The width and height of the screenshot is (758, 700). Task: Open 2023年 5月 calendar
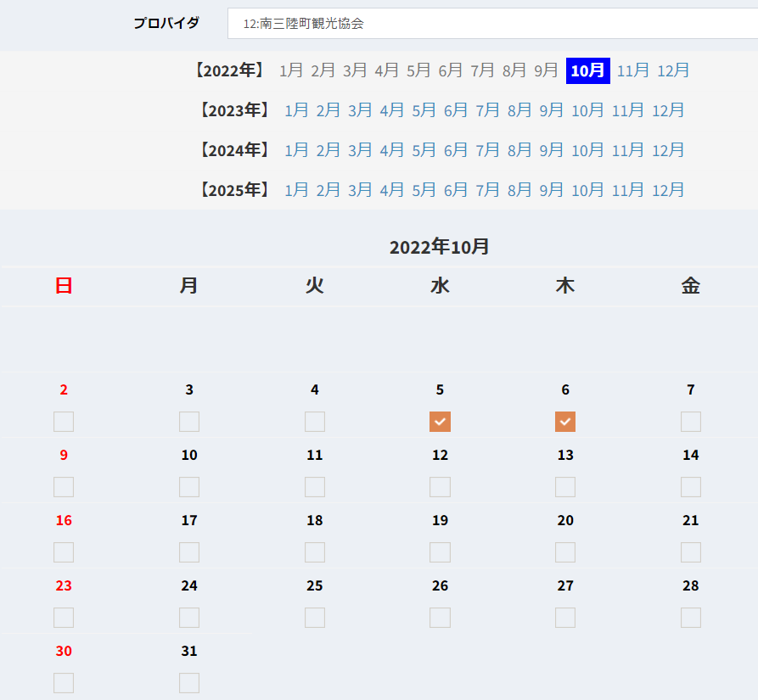[424, 110]
